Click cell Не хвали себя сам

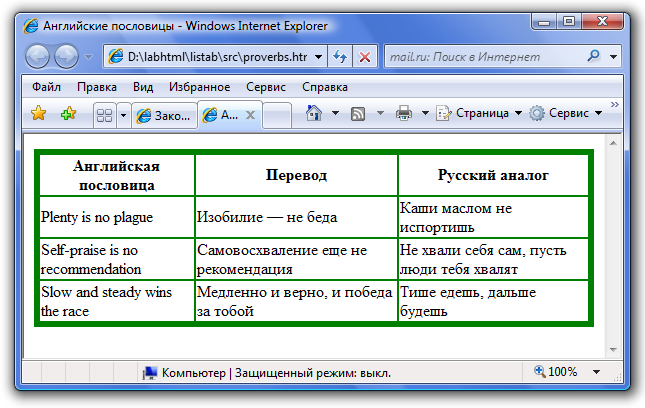[x=493, y=260]
